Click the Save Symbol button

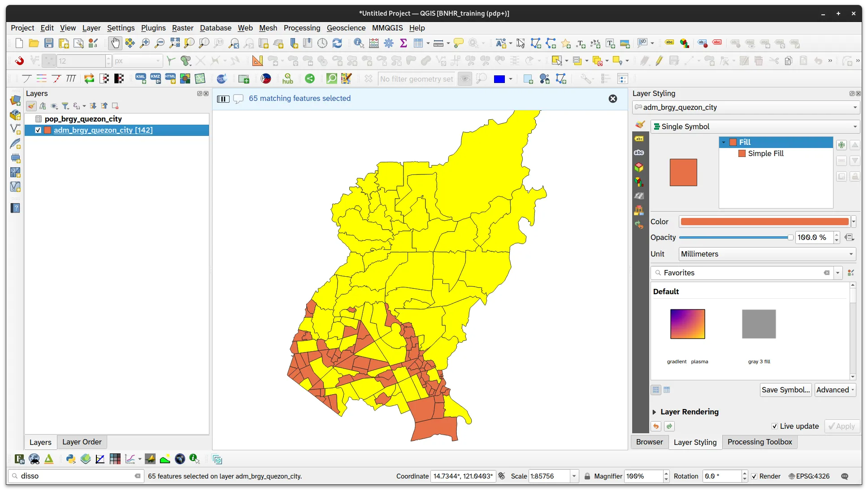[x=785, y=390]
